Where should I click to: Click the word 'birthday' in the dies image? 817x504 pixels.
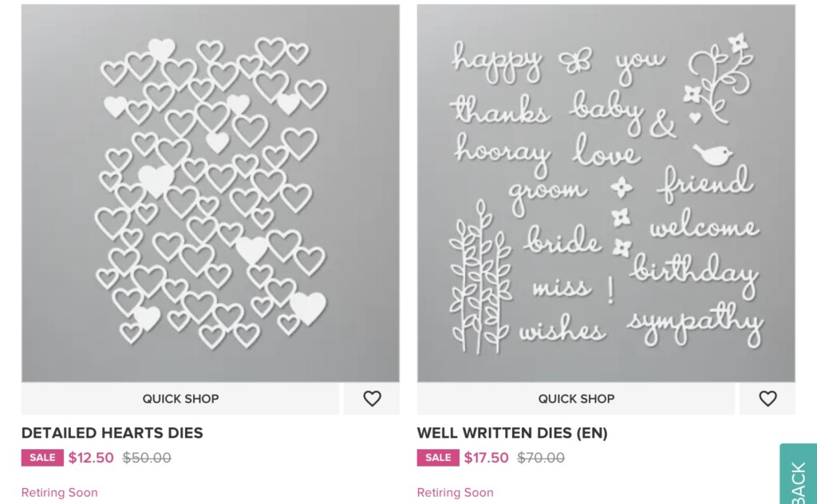[694, 272]
